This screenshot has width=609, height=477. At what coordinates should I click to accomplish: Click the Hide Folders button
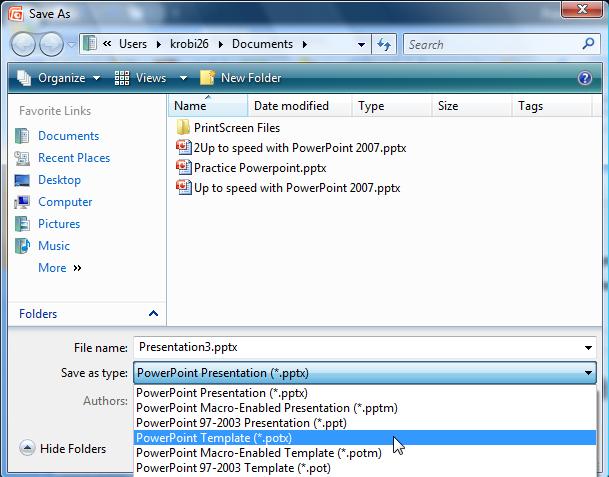pyautogui.click(x=63, y=448)
